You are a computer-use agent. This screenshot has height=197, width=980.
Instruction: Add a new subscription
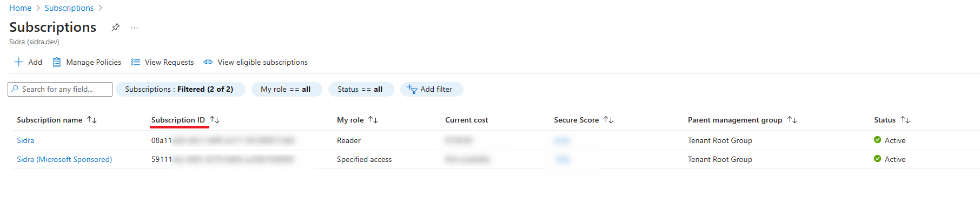pyautogui.click(x=28, y=62)
